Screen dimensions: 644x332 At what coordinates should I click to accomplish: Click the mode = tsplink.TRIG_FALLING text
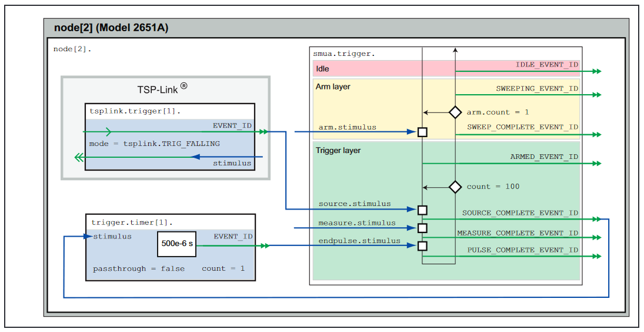(x=155, y=143)
